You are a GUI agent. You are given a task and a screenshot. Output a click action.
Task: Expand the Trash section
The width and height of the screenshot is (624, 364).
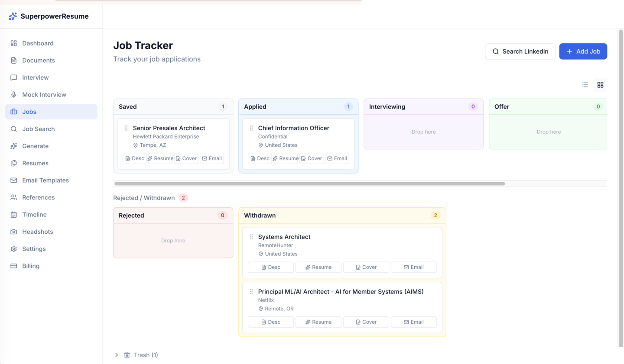click(116, 354)
